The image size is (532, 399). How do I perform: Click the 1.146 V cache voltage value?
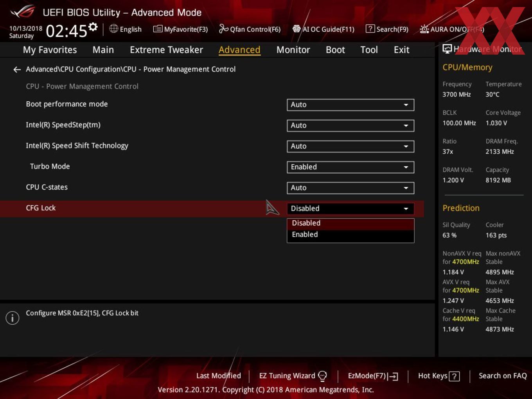(453, 329)
